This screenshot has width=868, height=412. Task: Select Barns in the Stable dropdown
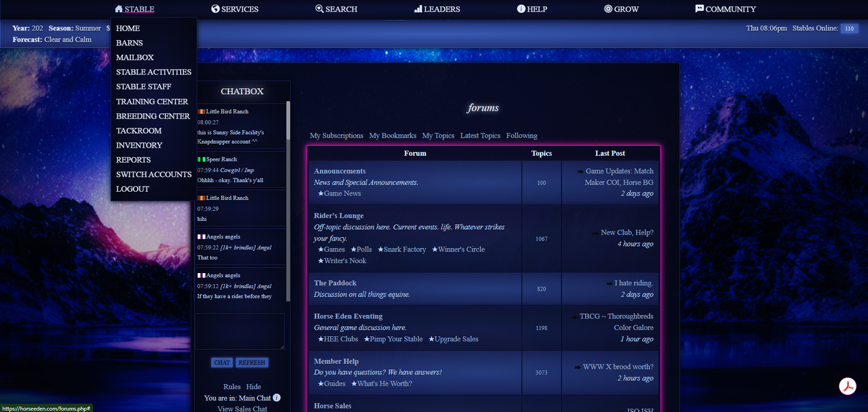point(130,43)
